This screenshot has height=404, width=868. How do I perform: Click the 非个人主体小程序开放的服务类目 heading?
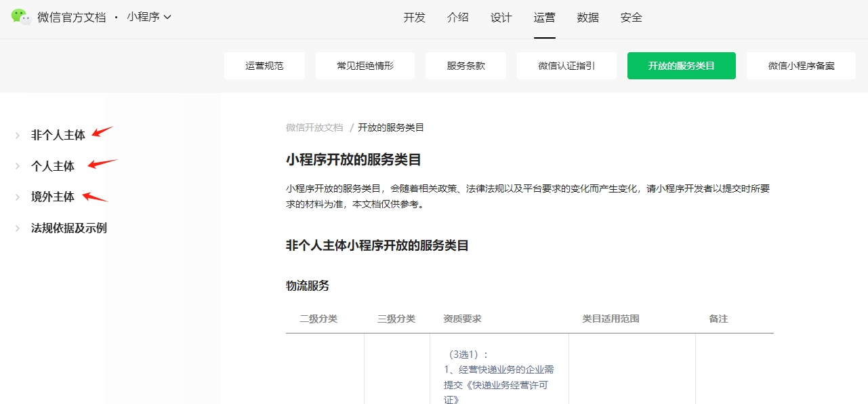click(377, 245)
